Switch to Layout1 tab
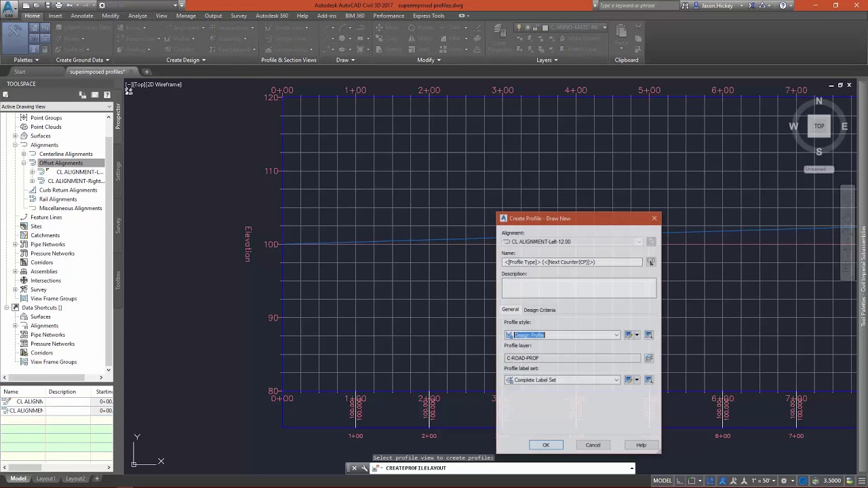868x488 pixels. pos(45,479)
